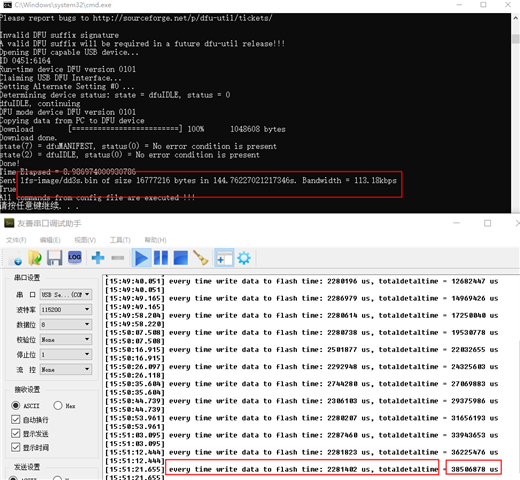
Task: Open the 波特率 115200 baud dropdown
Action: (x=66, y=309)
